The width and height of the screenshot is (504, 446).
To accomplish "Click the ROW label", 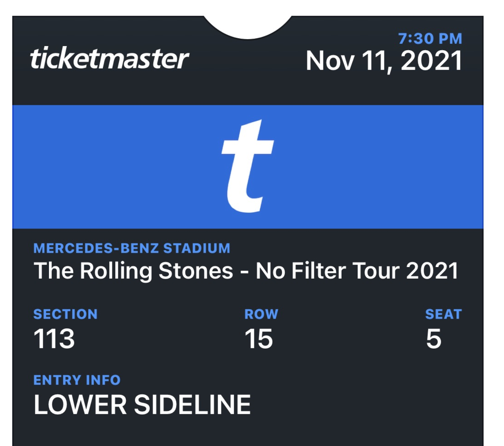I will coord(261,314).
